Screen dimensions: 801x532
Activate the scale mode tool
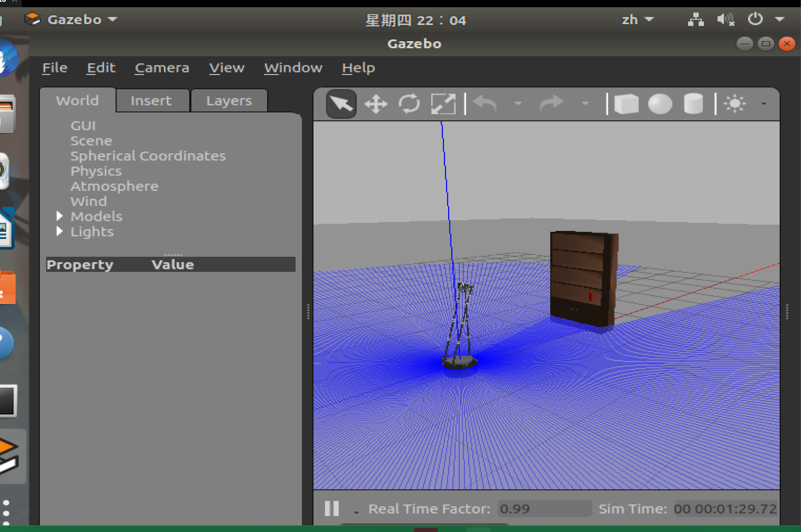(443, 103)
